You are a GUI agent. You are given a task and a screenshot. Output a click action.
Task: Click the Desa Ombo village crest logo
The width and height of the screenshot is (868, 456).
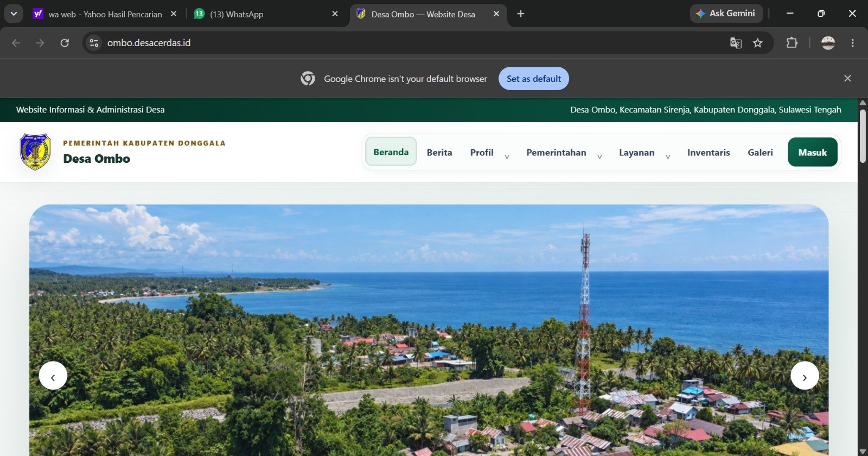(x=35, y=152)
